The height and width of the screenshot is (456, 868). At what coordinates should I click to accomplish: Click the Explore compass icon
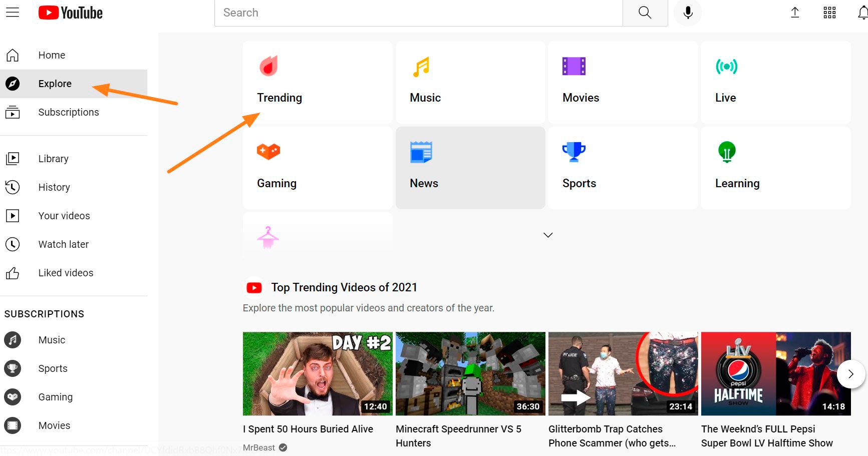pyautogui.click(x=13, y=84)
